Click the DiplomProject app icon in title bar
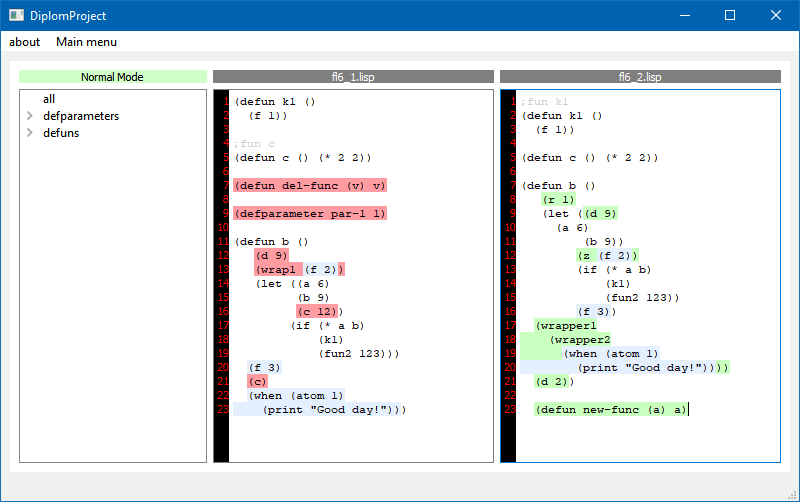800x502 pixels. tap(16, 15)
